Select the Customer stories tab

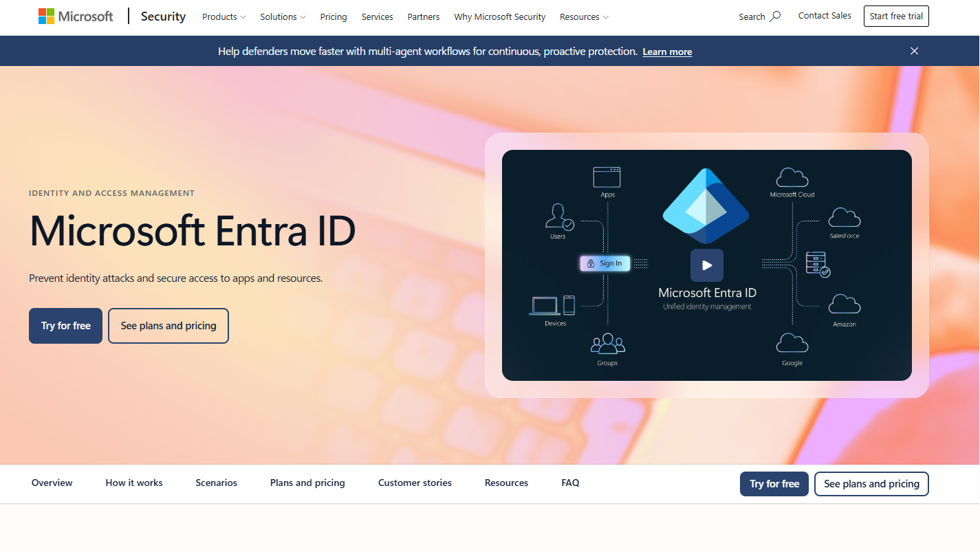415,483
